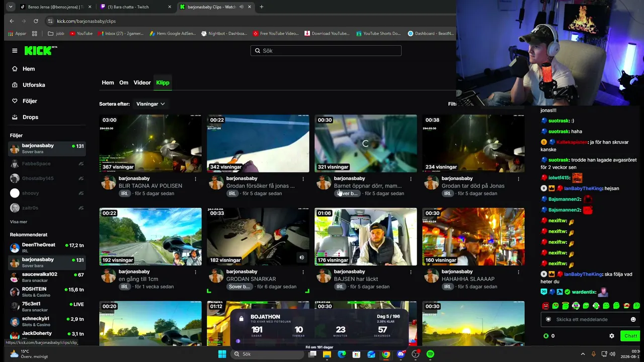Open the Visningar sort dropdown
Image resolution: width=644 pixels, height=362 pixels.
click(150, 104)
